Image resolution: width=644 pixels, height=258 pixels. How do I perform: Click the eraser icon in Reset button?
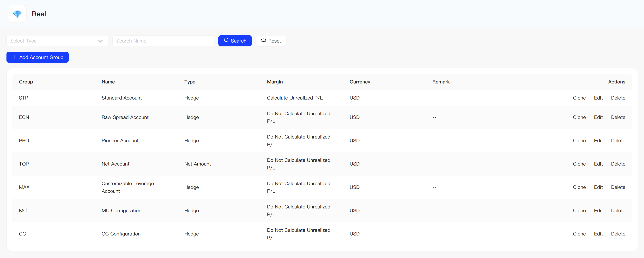pos(264,40)
